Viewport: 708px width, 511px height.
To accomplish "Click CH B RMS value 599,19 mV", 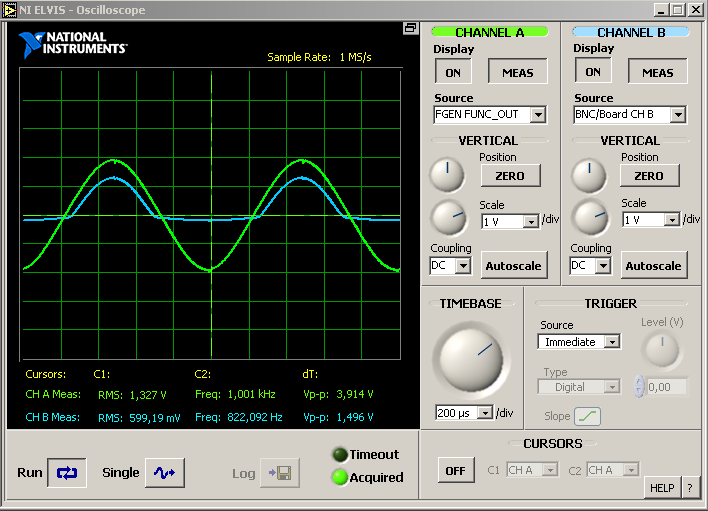I will (x=155, y=418).
